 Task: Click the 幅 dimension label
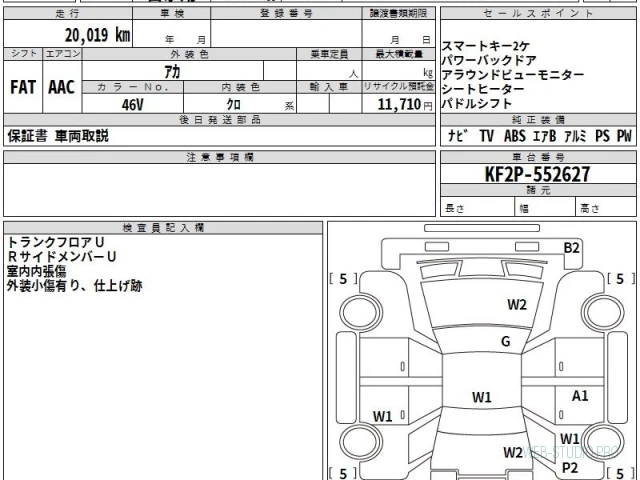tap(524, 209)
